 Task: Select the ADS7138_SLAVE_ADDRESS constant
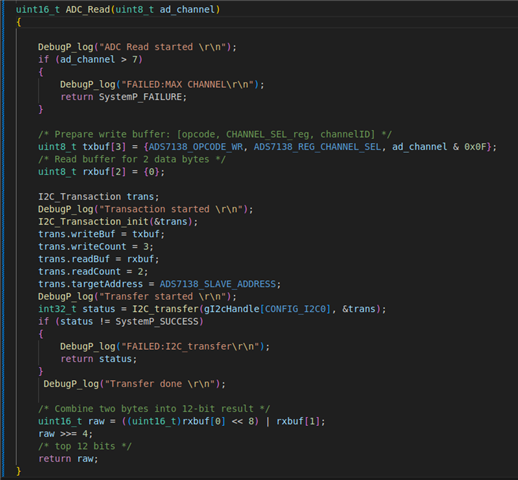pos(218,284)
